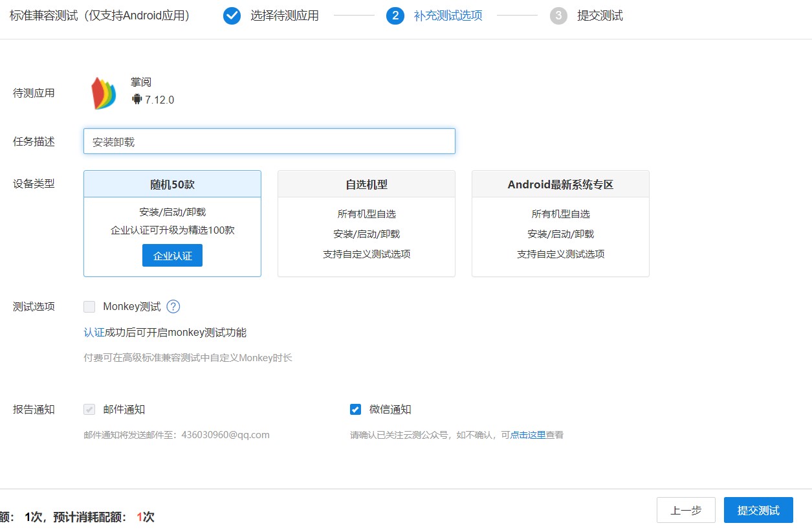Click the Monkey测试 label text

tap(131, 307)
